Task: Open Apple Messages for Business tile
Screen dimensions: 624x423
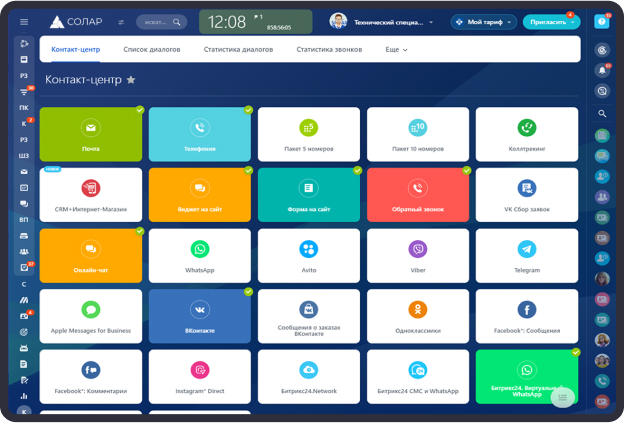Action: tap(91, 316)
